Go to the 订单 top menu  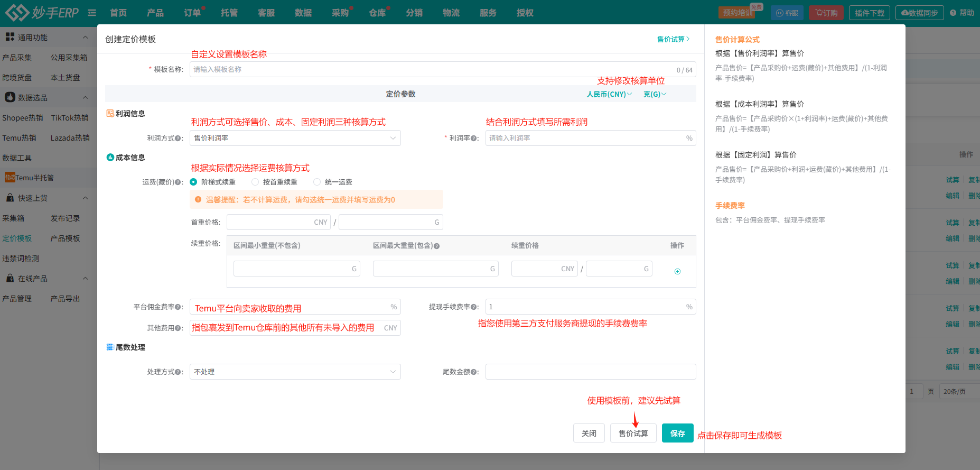click(x=192, y=13)
